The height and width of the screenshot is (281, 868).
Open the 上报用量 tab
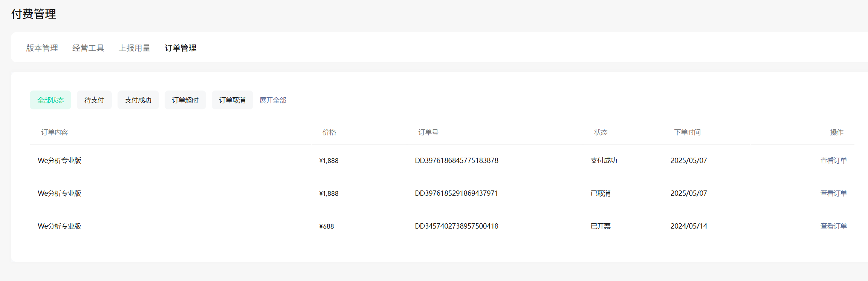tap(134, 48)
